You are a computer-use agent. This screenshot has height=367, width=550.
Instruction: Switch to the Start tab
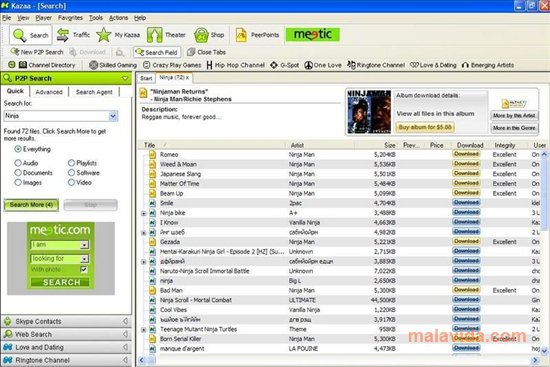146,78
